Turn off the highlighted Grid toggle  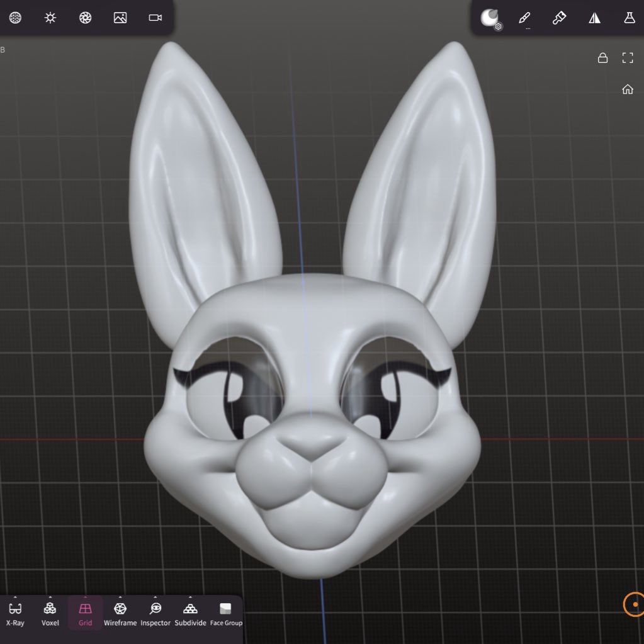(x=85, y=613)
